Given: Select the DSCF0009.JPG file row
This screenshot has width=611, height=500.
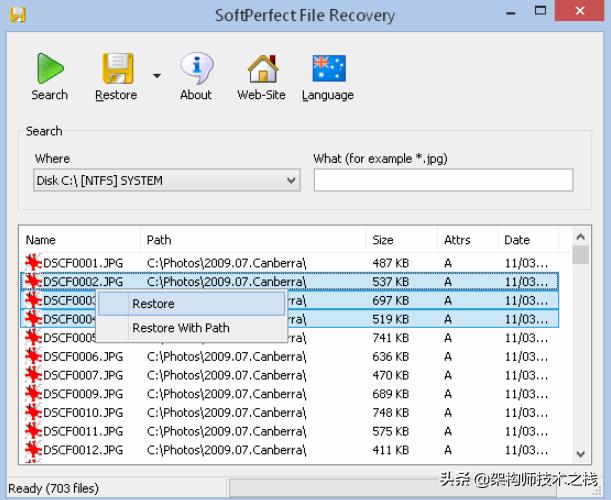Looking at the screenshot, I should [x=290, y=394].
